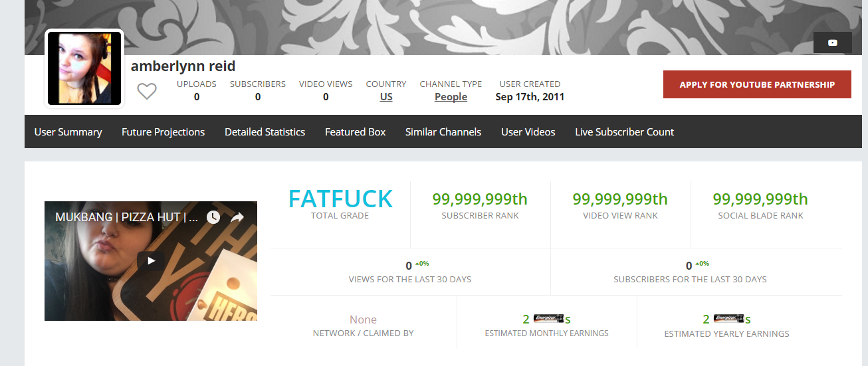This screenshot has width=868, height=366.
Task: Click the share arrow on video
Action: pyautogui.click(x=237, y=217)
